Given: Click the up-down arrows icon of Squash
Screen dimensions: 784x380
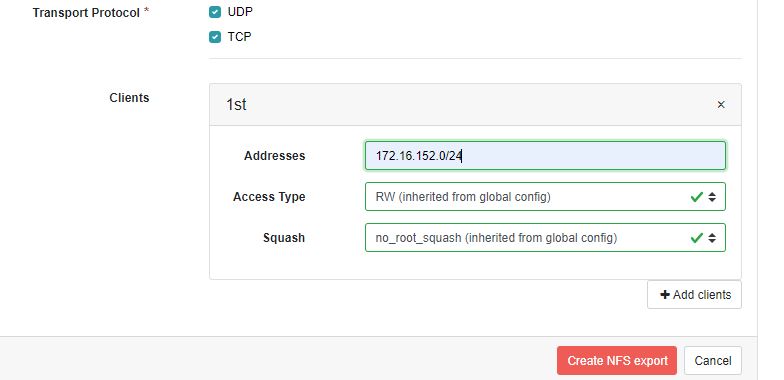Looking at the screenshot, I should click(x=712, y=238).
